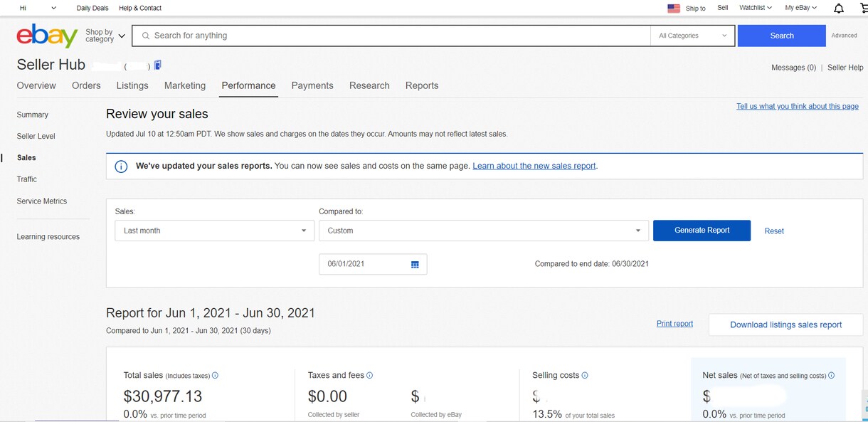Click the Search for anything field
Screen dimensions: 868x422
(392, 36)
